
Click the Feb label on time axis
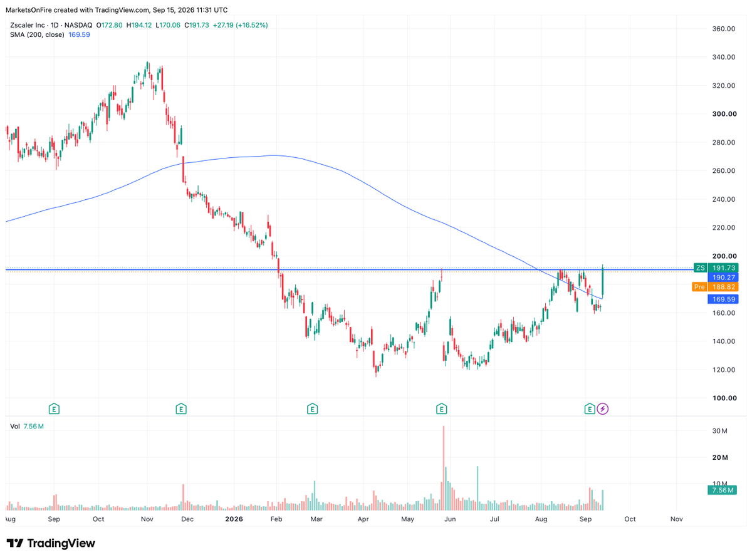pyautogui.click(x=276, y=519)
